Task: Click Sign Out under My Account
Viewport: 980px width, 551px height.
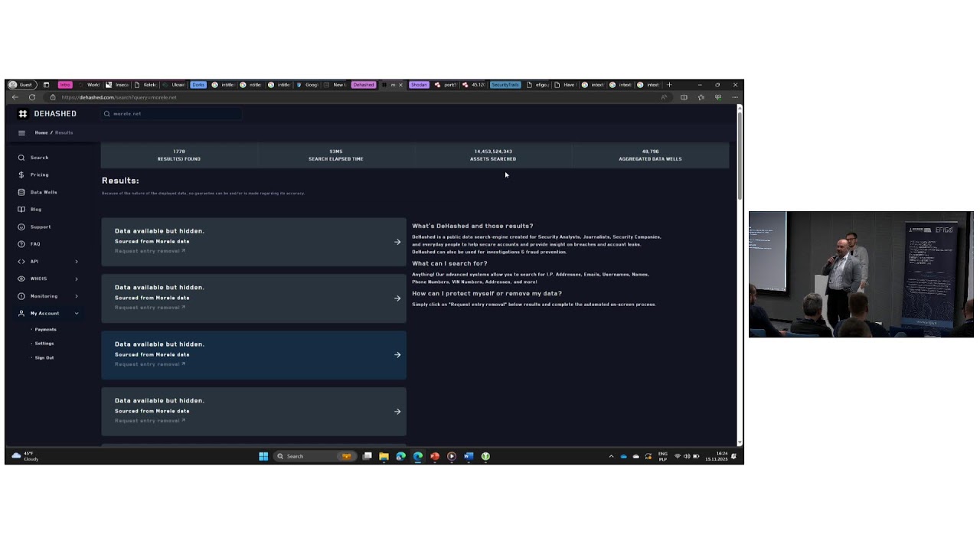Action: pos(44,357)
